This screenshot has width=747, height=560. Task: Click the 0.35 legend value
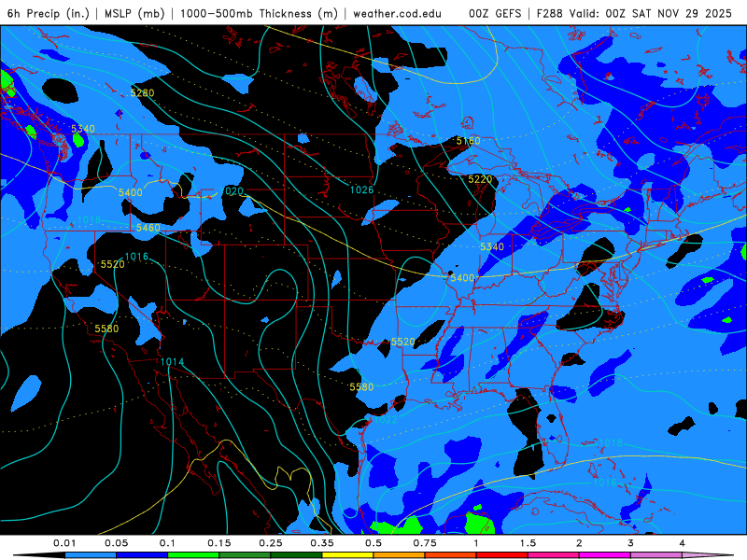click(x=322, y=543)
